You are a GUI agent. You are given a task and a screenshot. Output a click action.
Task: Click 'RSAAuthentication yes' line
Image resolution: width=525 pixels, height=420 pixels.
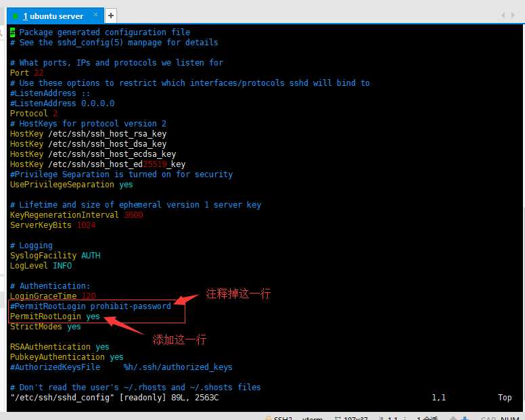(60, 347)
